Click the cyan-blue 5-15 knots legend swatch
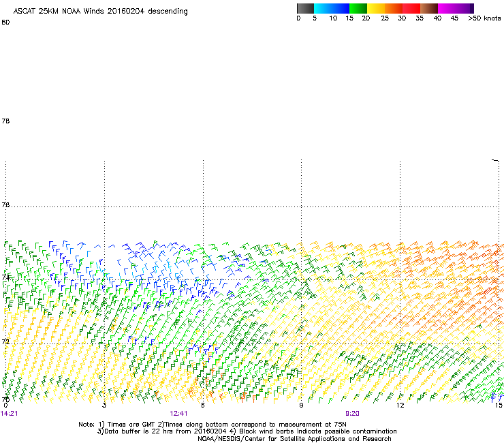Screen dimensions: 504x443 click(x=332, y=8)
